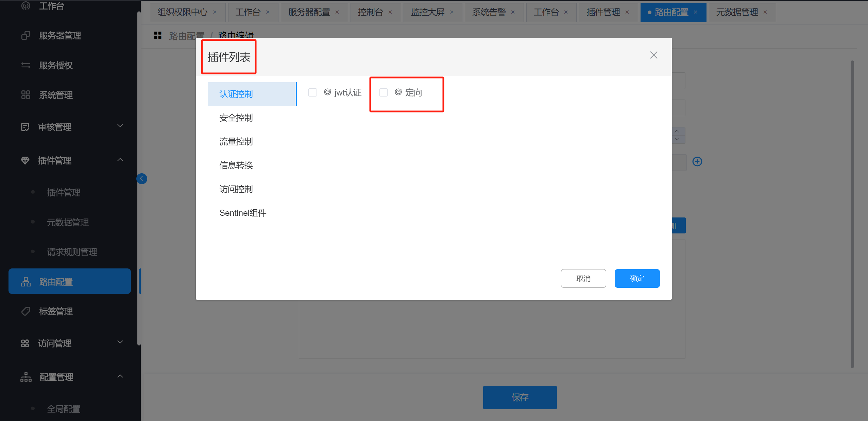868x421 pixels.
Task: Click the 标签管理 tag icon
Action: click(x=26, y=311)
